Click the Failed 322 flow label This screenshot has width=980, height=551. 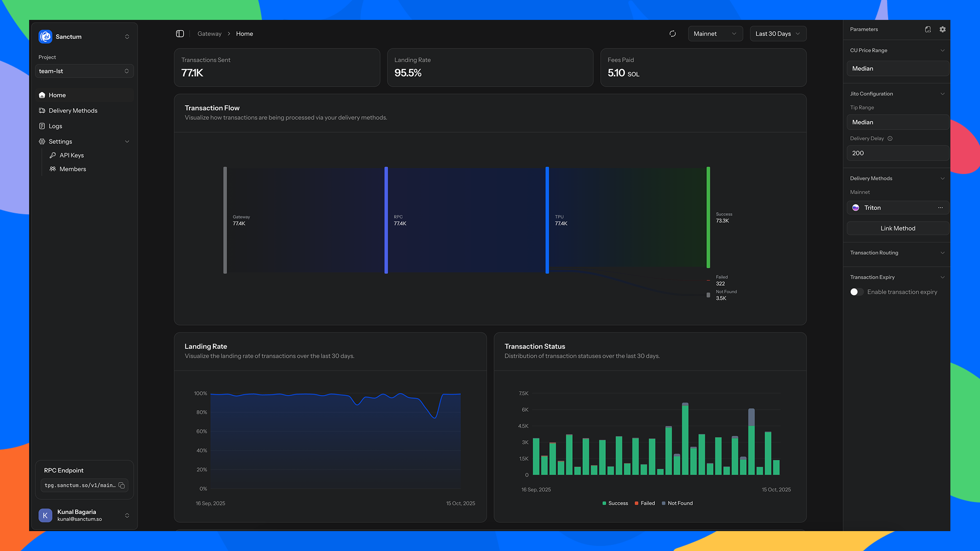point(722,281)
